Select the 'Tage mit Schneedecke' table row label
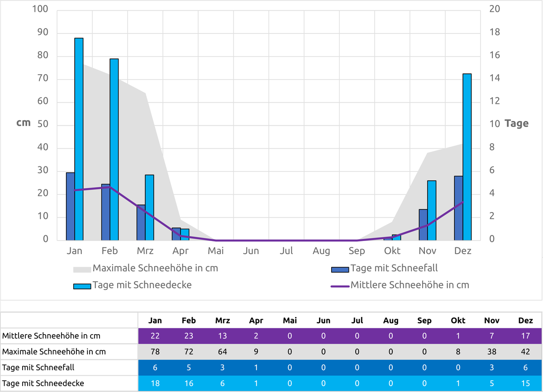Viewport: 543px width, 392px height. click(43, 383)
